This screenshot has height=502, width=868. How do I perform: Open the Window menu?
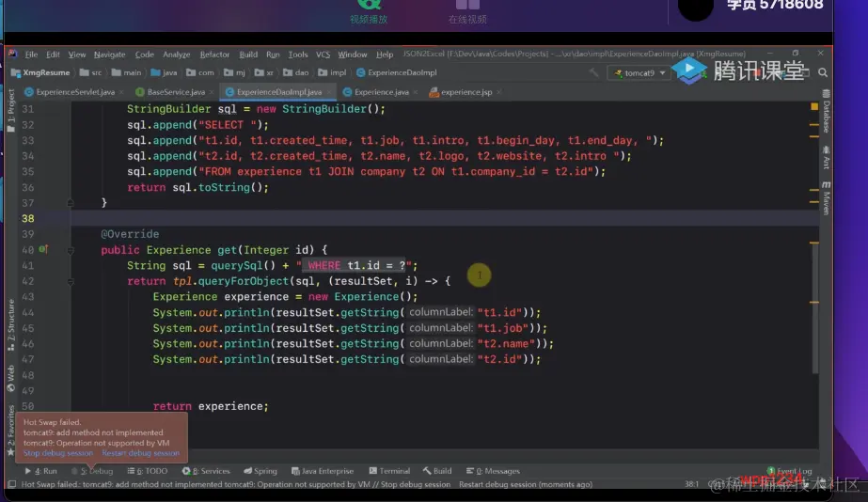[x=353, y=55]
